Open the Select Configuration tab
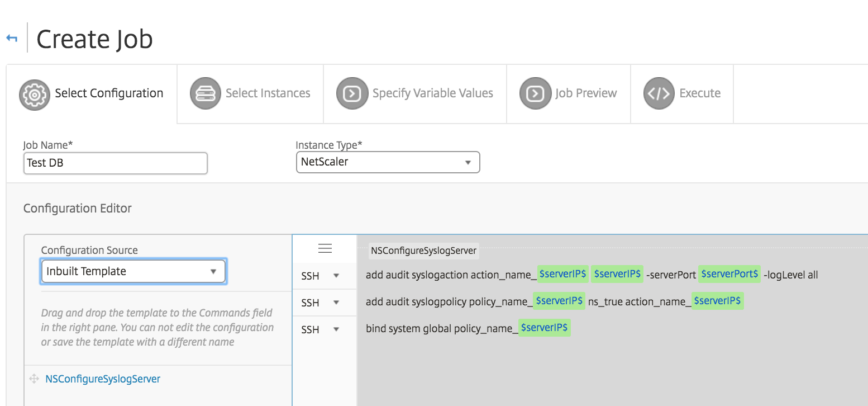This screenshot has width=868, height=406. click(x=92, y=93)
